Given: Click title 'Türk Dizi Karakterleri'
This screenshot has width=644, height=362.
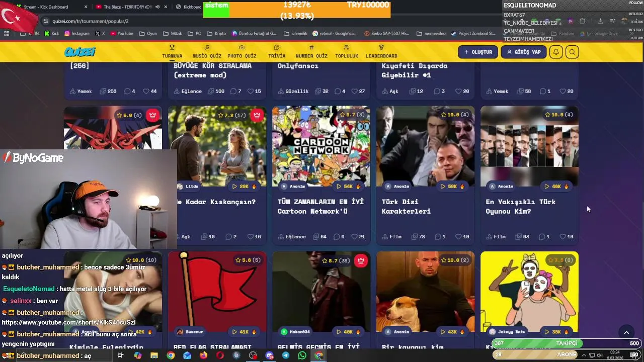Looking at the screenshot, I should pyautogui.click(x=406, y=206).
